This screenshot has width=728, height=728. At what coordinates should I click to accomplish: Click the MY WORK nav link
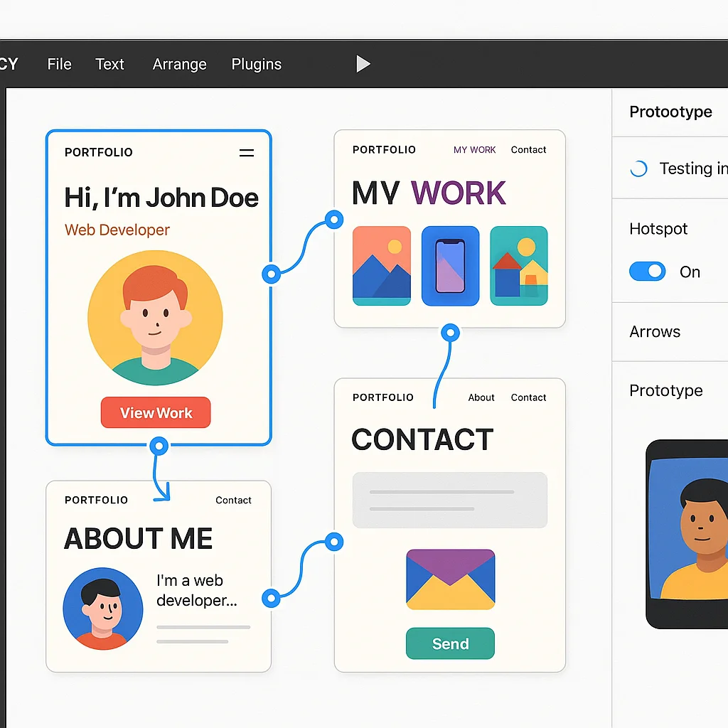[474, 150]
